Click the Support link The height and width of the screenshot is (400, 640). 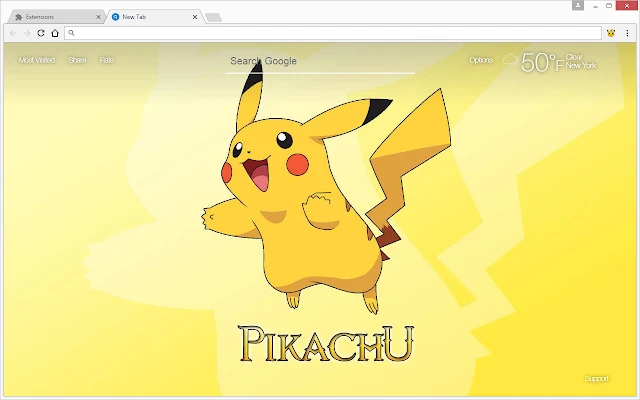(596, 378)
